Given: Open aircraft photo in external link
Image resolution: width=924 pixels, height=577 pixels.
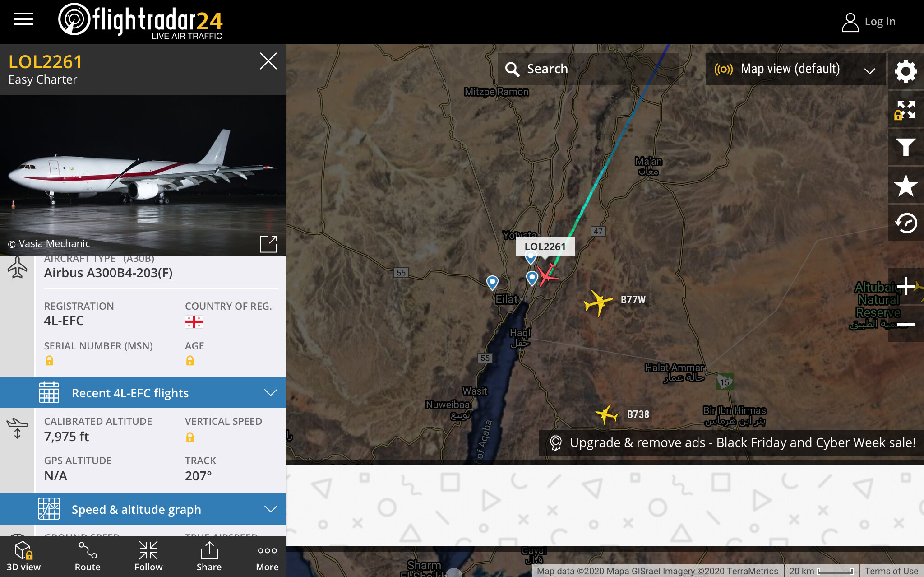Looking at the screenshot, I should (x=268, y=244).
